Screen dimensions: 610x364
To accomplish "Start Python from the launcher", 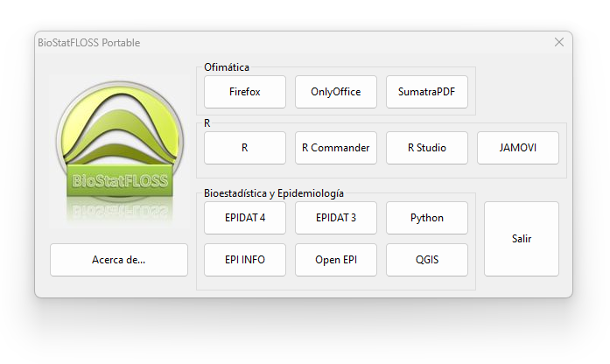I will (x=427, y=218).
